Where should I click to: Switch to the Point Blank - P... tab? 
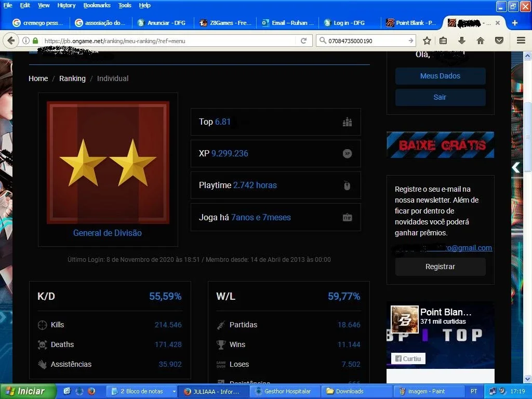pyautogui.click(x=411, y=23)
